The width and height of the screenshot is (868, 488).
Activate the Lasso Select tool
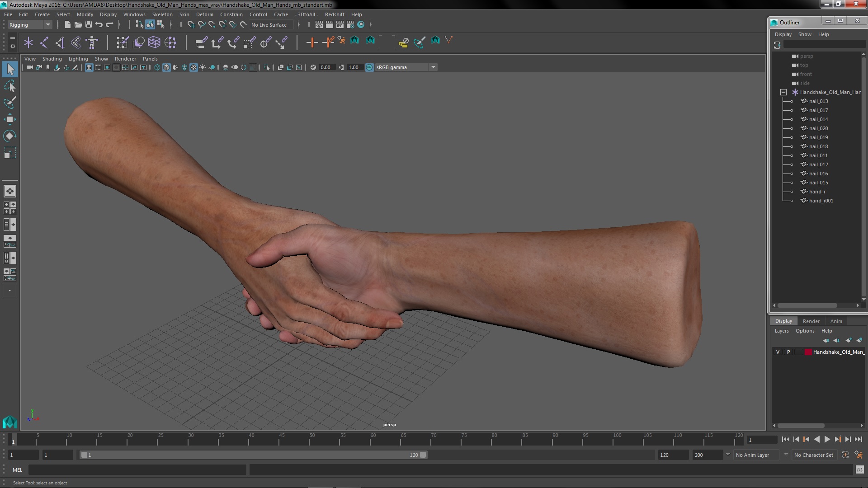(10, 86)
